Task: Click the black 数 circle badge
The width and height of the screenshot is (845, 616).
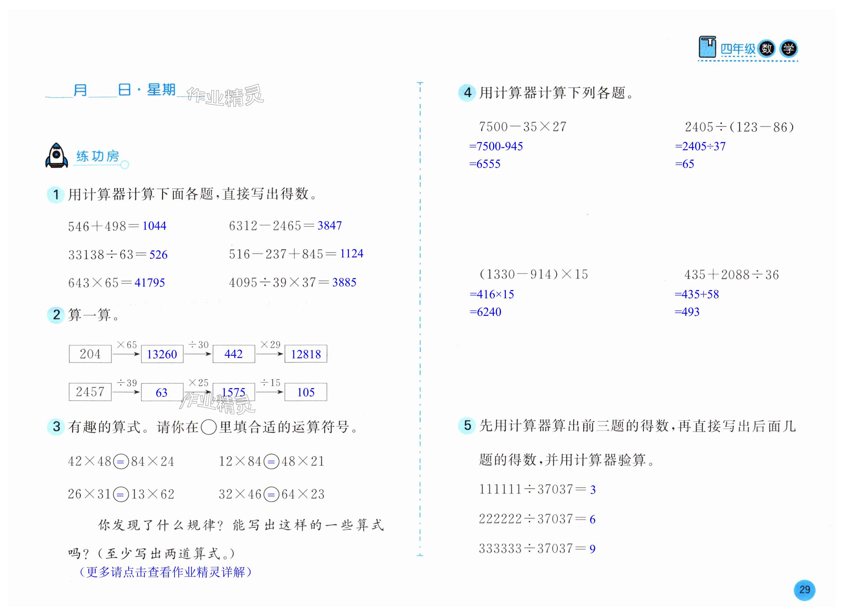Action: pyautogui.click(x=767, y=48)
